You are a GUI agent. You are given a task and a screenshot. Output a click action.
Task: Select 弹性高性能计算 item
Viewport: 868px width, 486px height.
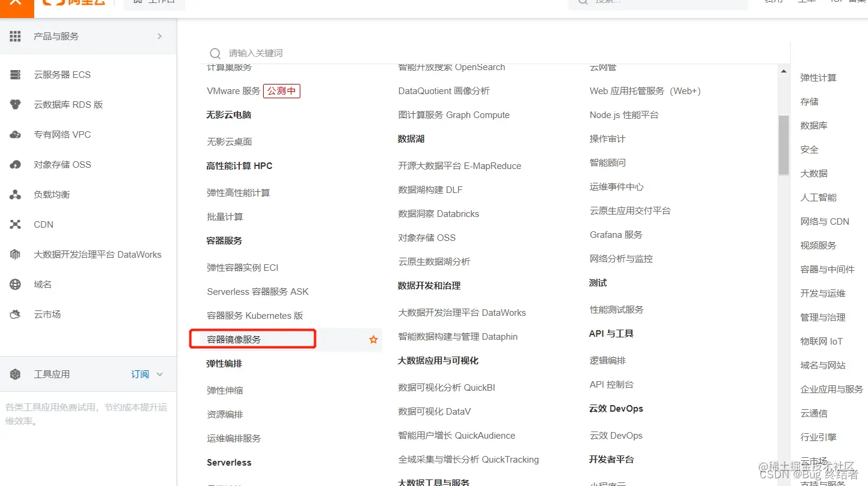click(239, 193)
